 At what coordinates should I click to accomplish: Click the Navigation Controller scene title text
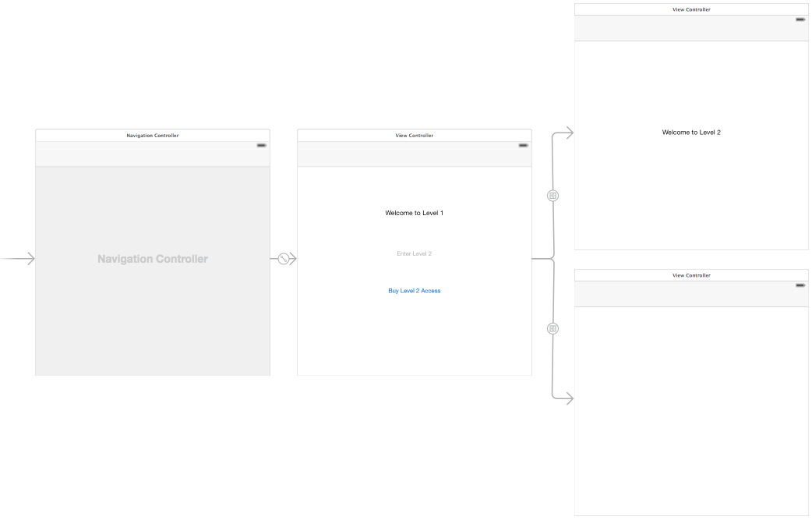[x=152, y=134]
